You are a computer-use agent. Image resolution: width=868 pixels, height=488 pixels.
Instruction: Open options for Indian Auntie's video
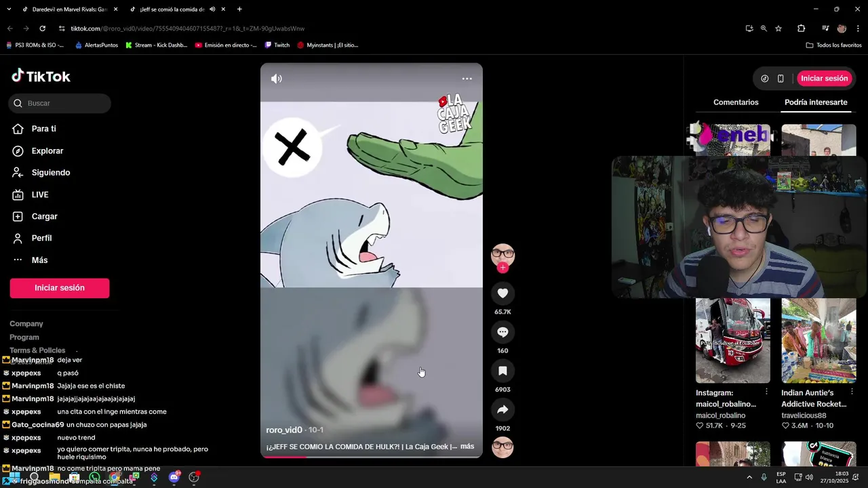[x=852, y=392]
